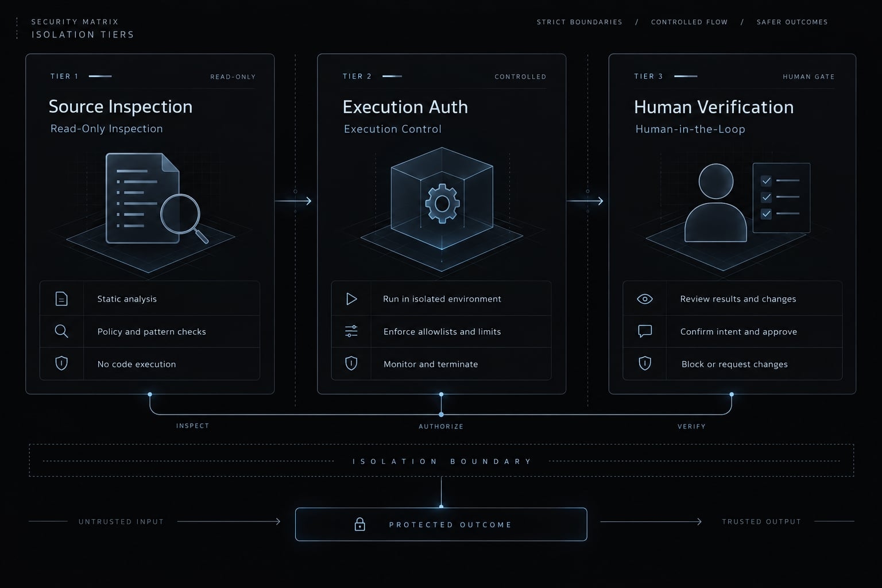Click the INSPECT label below Tier 1
The height and width of the screenshot is (588, 882).
(192, 426)
